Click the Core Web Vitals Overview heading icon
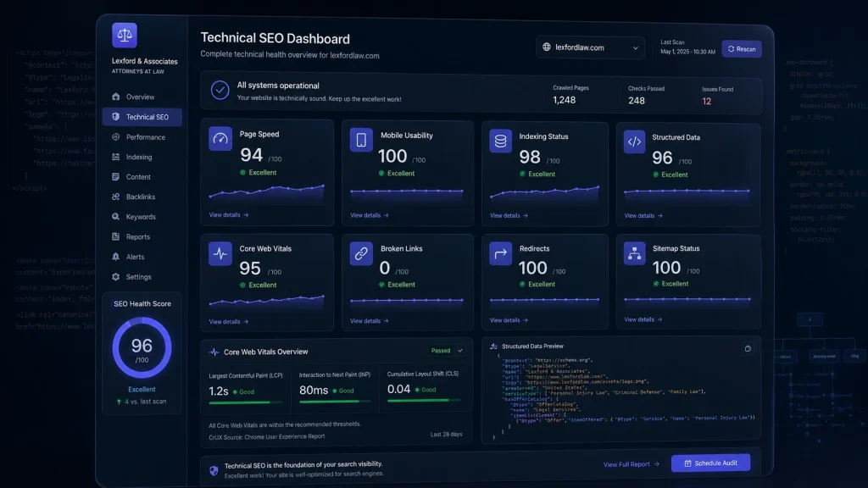Viewport: 868px width, 488px height. coord(214,352)
